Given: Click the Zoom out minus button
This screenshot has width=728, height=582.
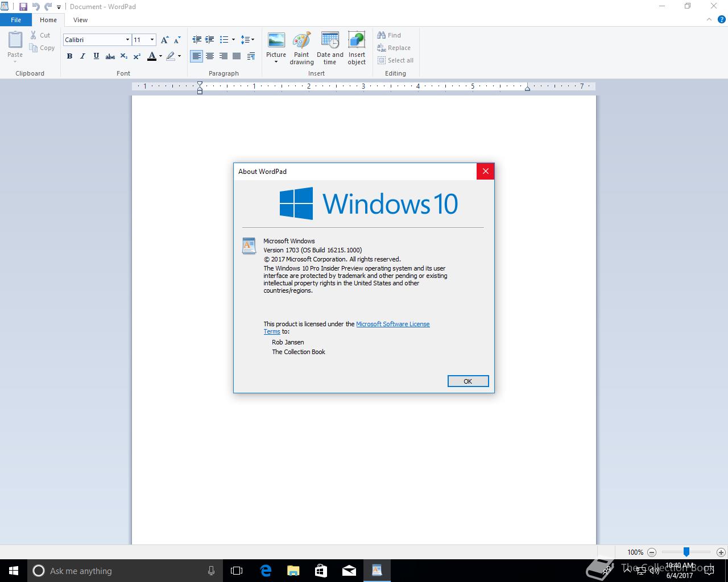Looking at the screenshot, I should click(x=652, y=552).
